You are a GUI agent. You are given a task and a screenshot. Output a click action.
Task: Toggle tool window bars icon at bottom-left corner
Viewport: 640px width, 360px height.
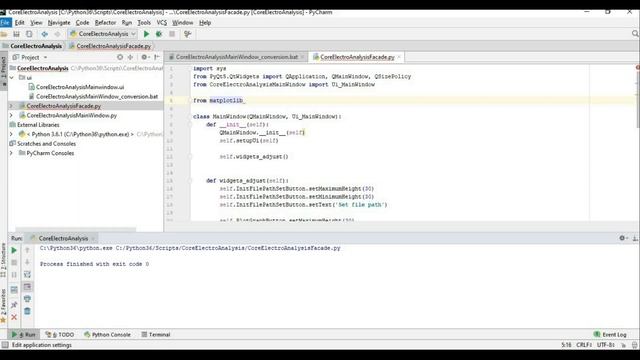(x=4, y=345)
